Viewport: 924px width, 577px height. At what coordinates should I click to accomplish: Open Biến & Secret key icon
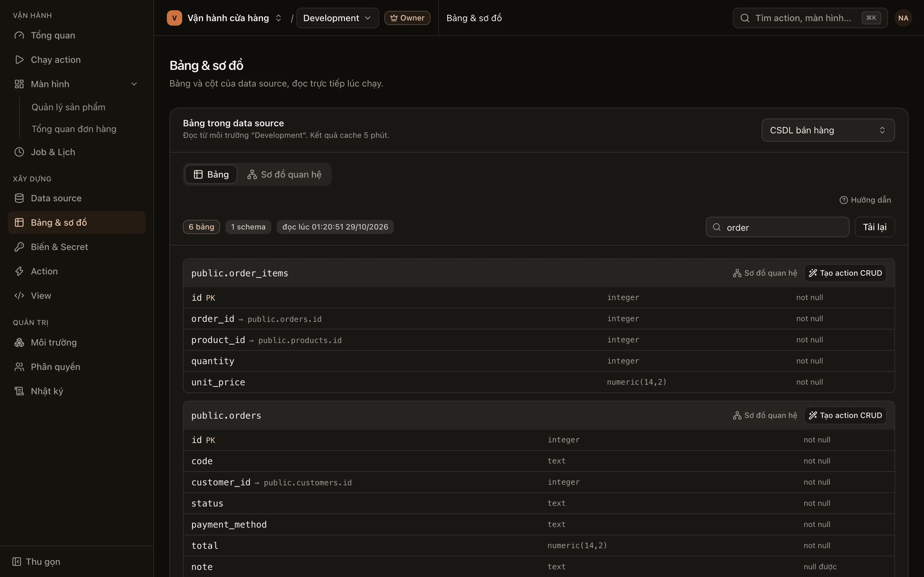19,247
